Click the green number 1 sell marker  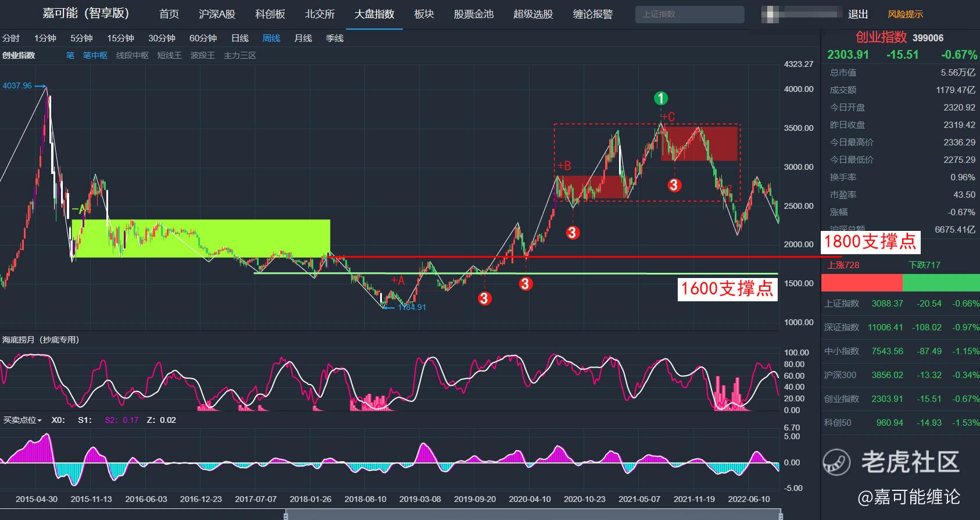click(660, 98)
